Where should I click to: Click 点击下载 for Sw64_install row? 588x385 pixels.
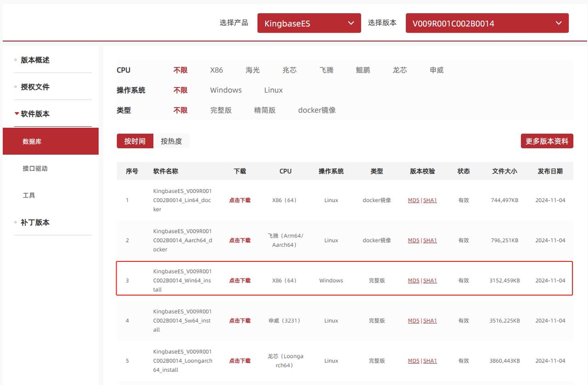tap(240, 321)
